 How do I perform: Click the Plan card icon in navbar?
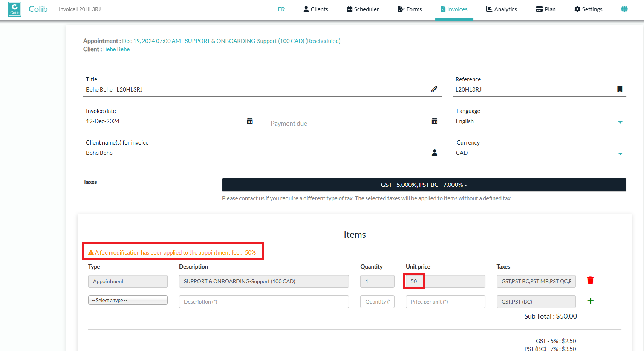[539, 9]
